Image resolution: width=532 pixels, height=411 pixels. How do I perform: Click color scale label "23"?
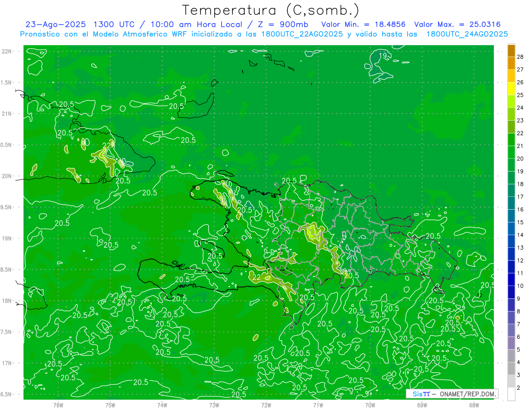[520, 120]
